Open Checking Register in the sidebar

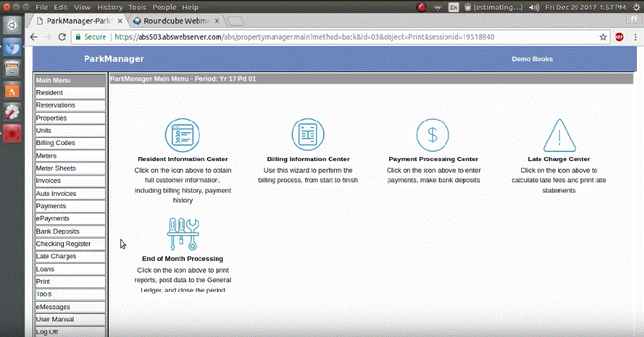[70, 244]
